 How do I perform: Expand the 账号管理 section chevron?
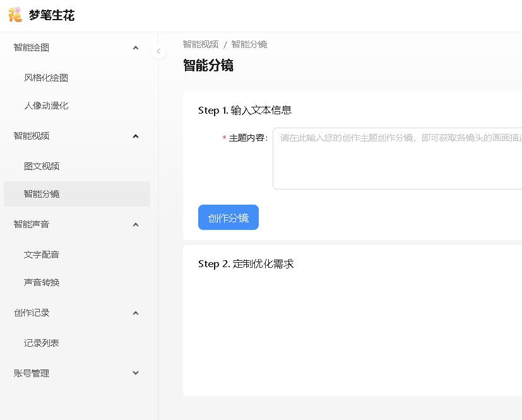pyautogui.click(x=135, y=373)
